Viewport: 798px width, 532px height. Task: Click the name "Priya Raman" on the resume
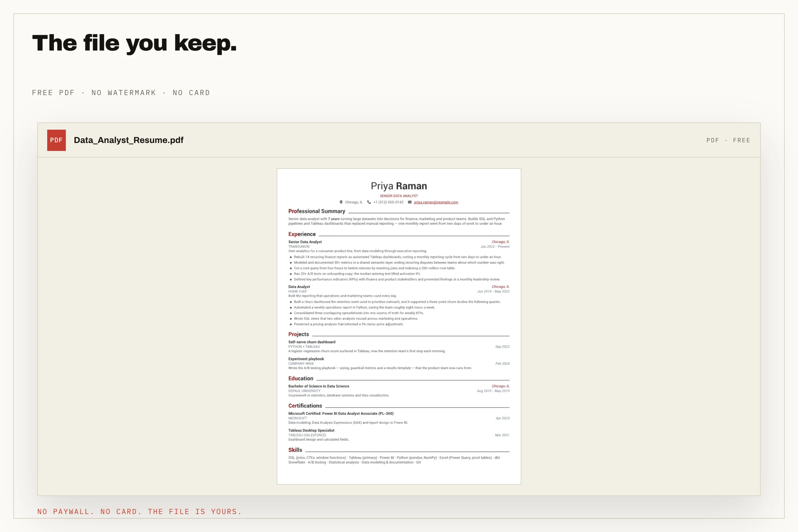[399, 186]
